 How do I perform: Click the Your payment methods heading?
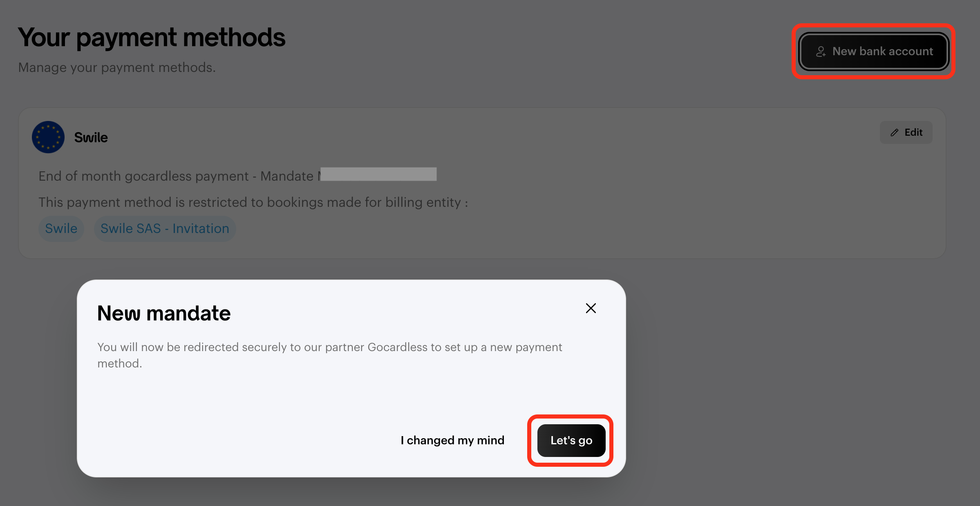[151, 38]
